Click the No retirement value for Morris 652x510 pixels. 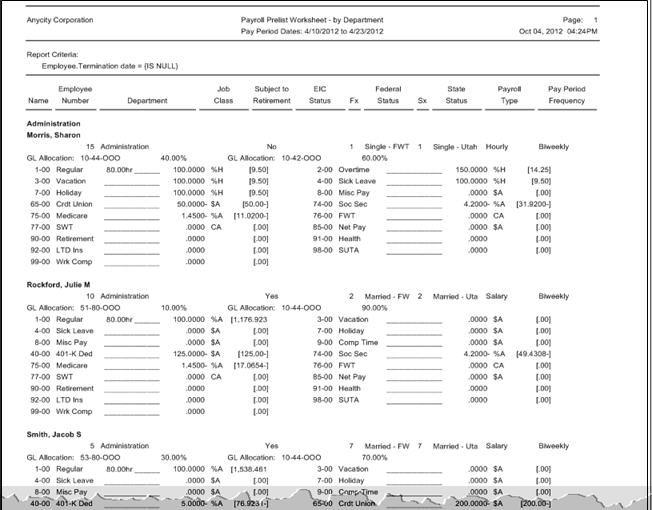coord(272,147)
